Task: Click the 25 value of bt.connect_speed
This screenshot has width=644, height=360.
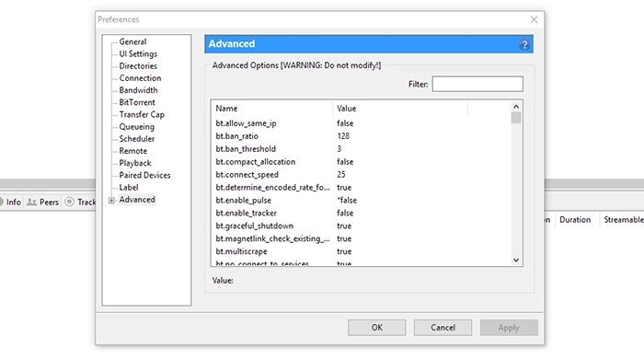Action: pyautogui.click(x=341, y=175)
